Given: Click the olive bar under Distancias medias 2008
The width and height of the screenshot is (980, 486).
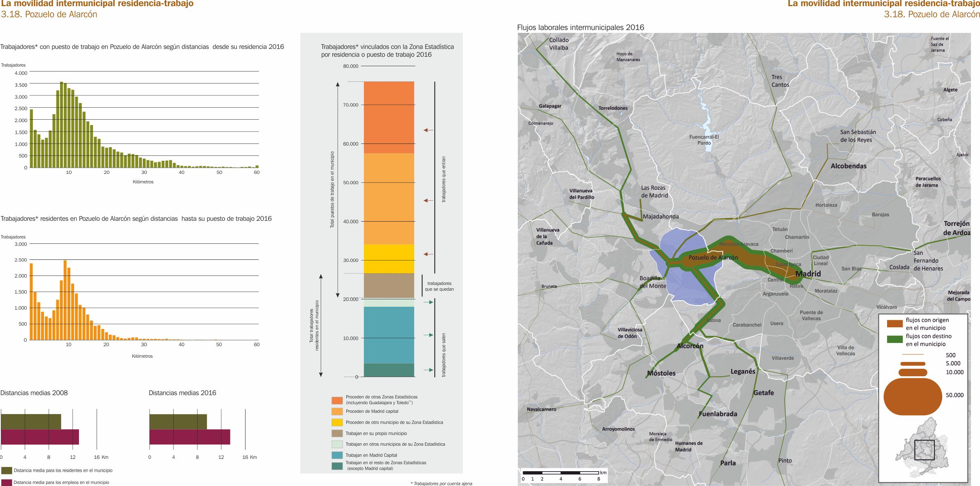Looking at the screenshot, I should tap(31, 421).
